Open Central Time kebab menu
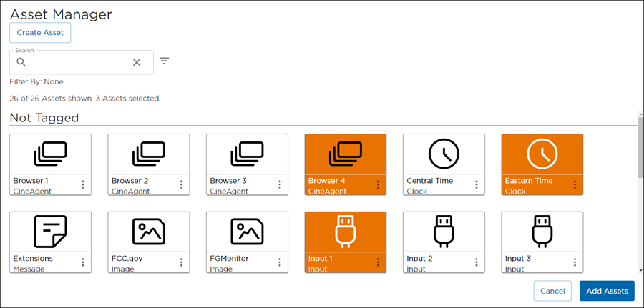The image size is (644, 308). [477, 185]
